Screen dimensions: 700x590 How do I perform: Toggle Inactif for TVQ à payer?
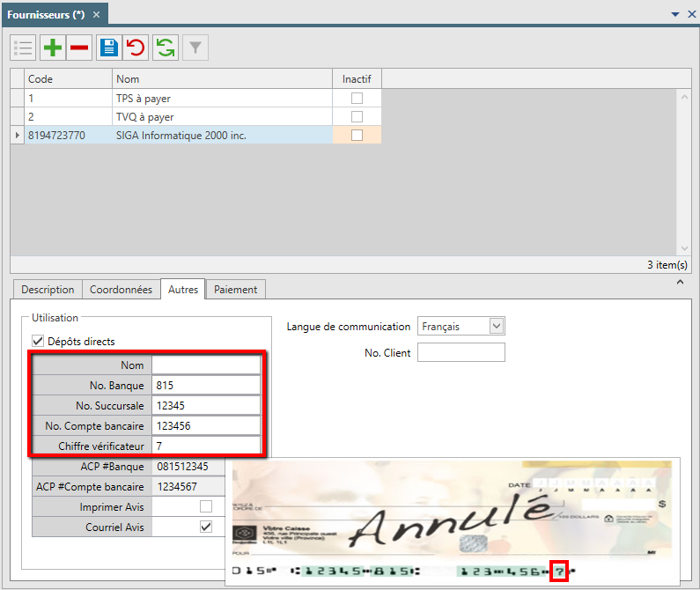click(357, 116)
